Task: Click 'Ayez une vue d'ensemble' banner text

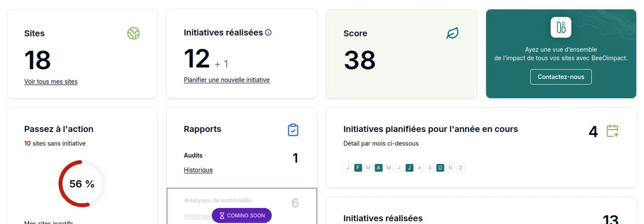Action: (x=561, y=50)
